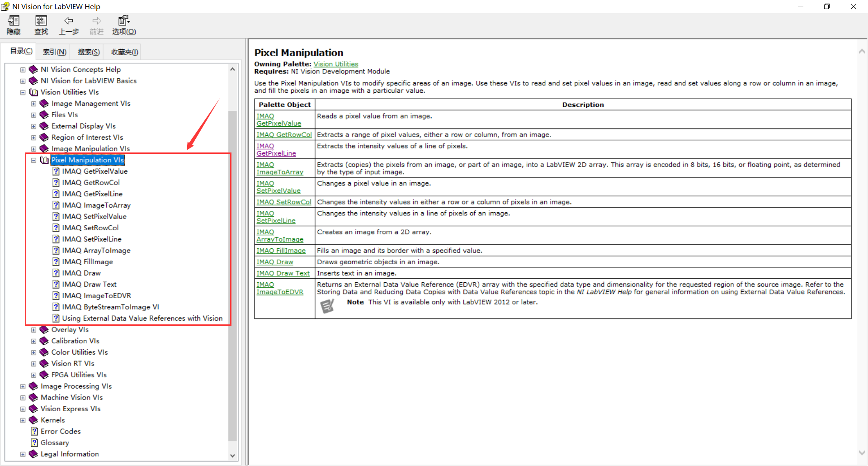Expand the FPGA Utilities VIs node
868x466 pixels.
click(33, 375)
